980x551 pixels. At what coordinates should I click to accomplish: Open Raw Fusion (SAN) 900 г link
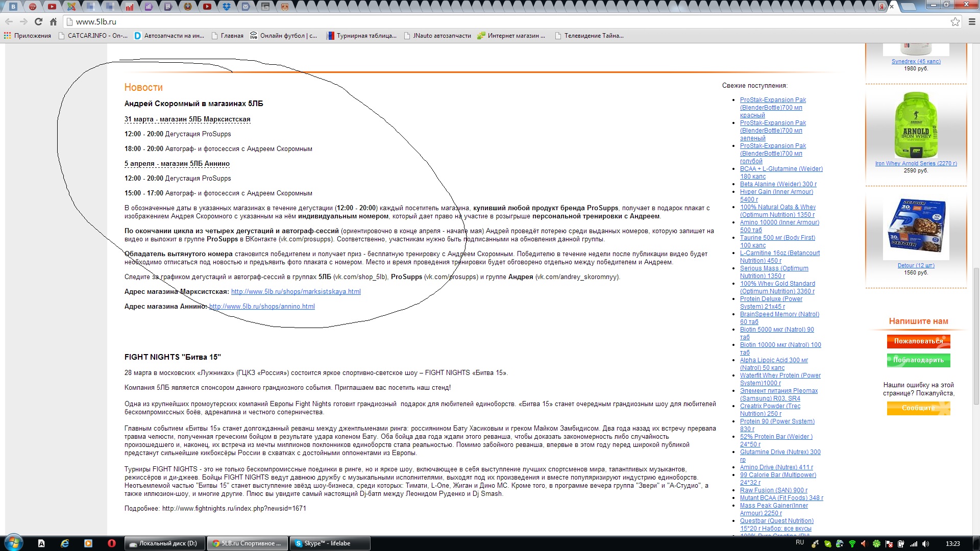pyautogui.click(x=774, y=490)
